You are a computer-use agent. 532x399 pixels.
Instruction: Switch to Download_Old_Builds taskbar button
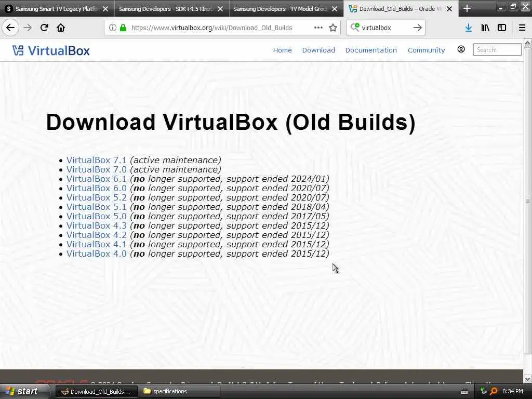[96, 392]
